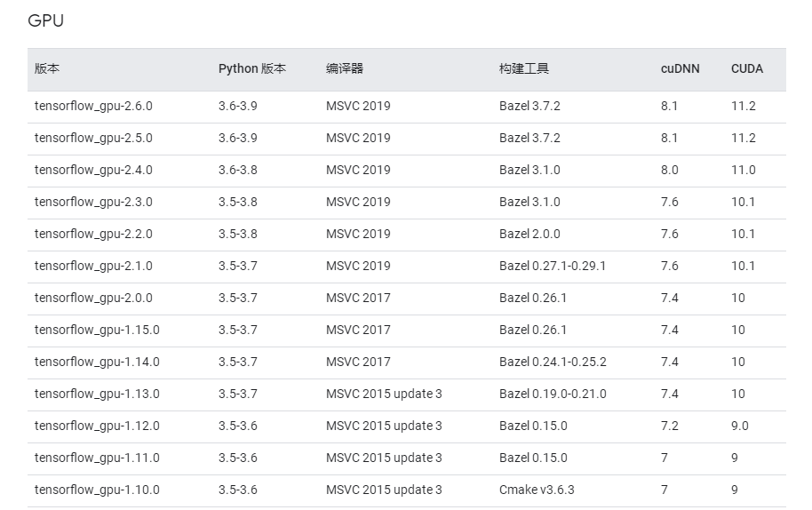Image resolution: width=812 pixels, height=510 pixels.
Task: Click Bazel 3.7.2 in tensorflow_gpu-2.6.0 row
Action: coord(529,106)
